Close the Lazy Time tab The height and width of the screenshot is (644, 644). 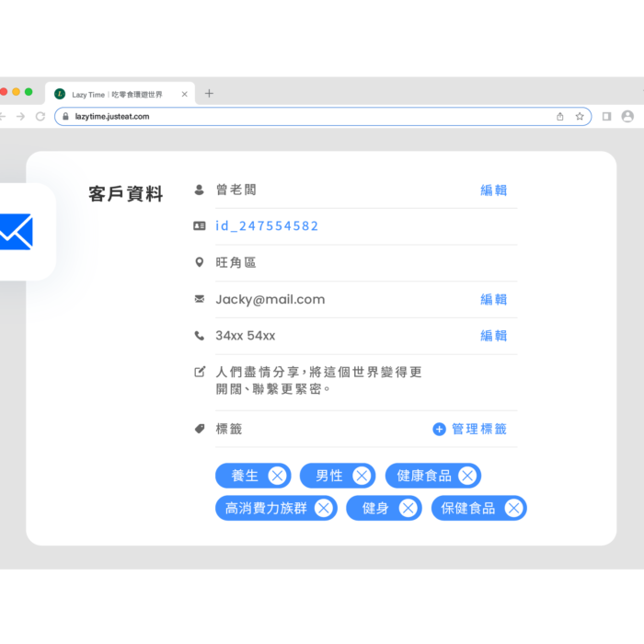[184, 94]
